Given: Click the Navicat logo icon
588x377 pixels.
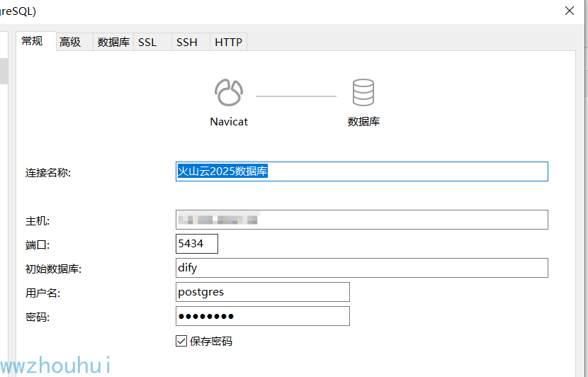Looking at the screenshot, I should (229, 92).
